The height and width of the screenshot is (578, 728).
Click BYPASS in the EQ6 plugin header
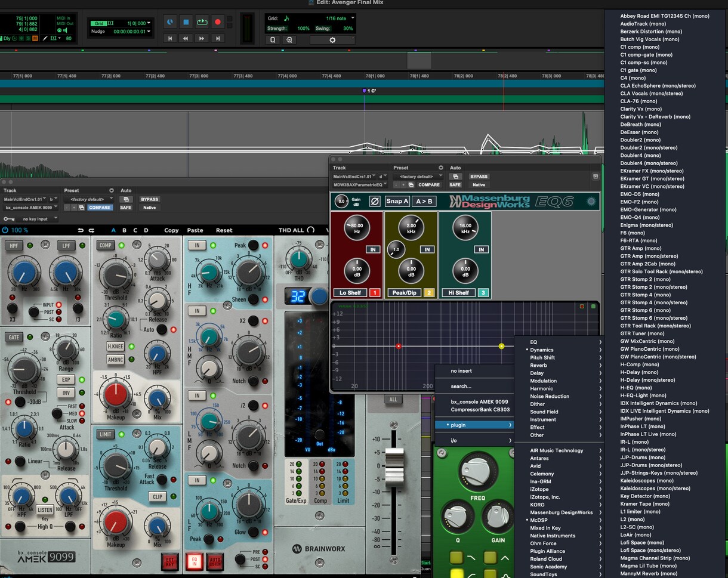pyautogui.click(x=479, y=177)
